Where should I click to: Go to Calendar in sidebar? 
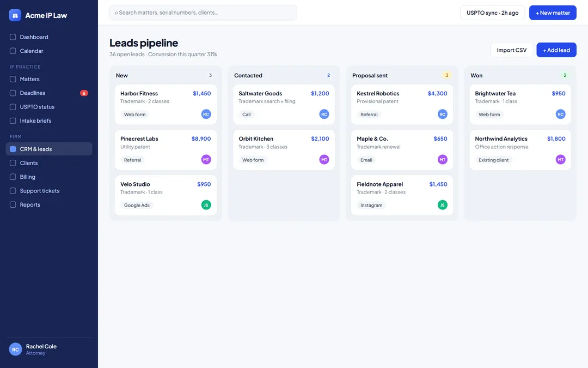point(49,51)
